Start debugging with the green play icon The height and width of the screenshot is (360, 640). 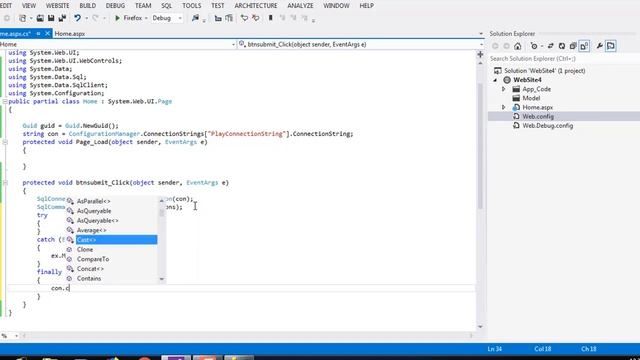tap(117, 18)
